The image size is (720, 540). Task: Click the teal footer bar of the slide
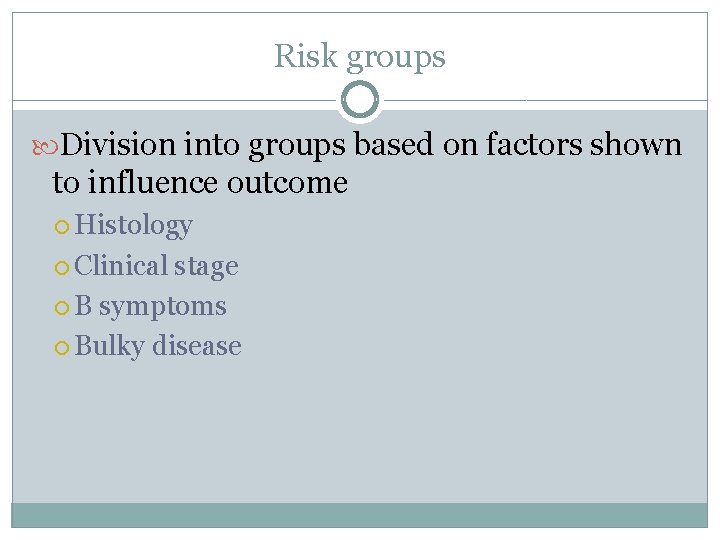pos(360,515)
